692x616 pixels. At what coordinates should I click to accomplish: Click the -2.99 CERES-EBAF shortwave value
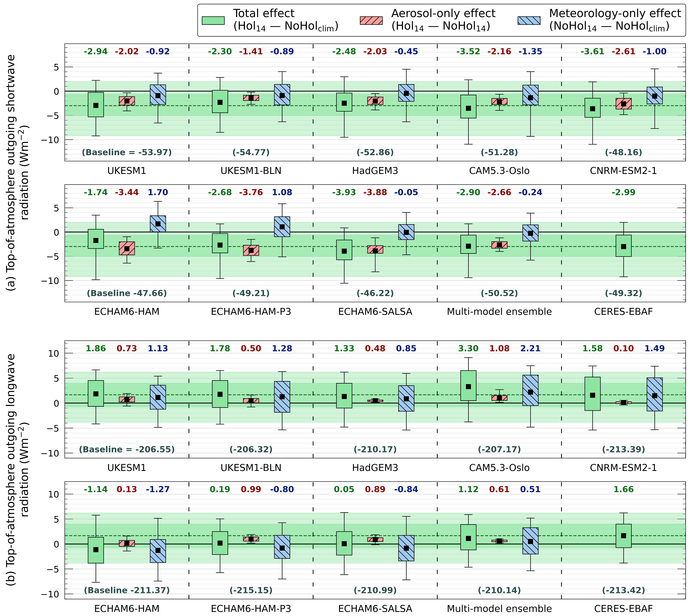point(623,192)
